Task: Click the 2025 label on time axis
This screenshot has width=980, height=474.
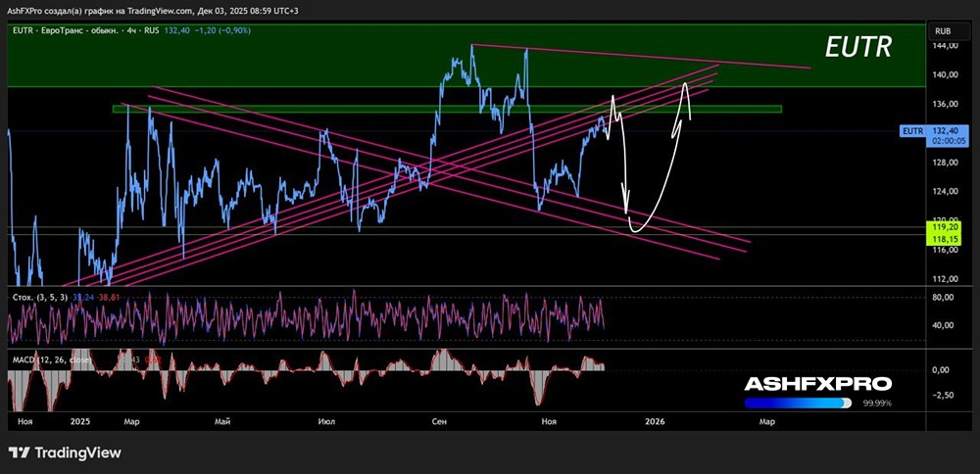Action: pyautogui.click(x=80, y=421)
